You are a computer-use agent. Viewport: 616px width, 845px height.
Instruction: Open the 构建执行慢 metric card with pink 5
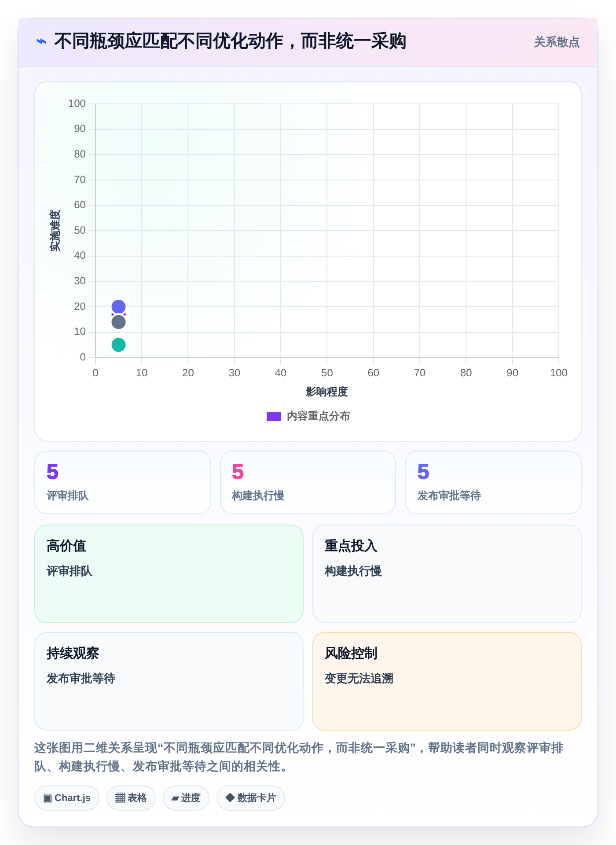point(308,482)
